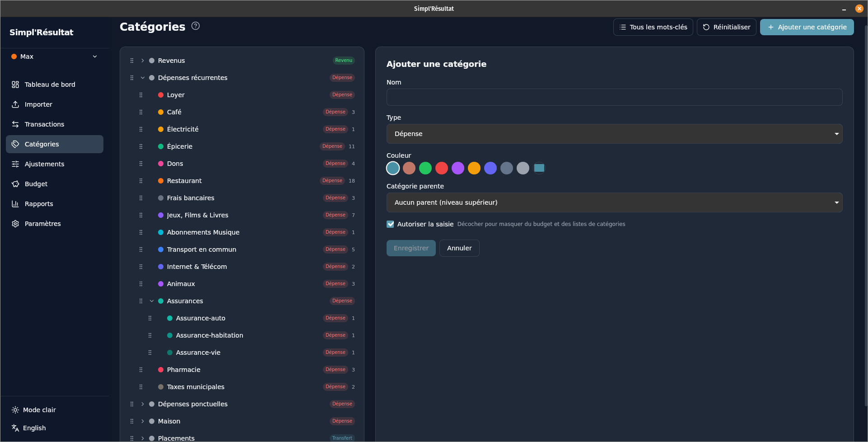
Task: Uncheck the Autoriser la saisie checkbox
Action: [x=391, y=224]
